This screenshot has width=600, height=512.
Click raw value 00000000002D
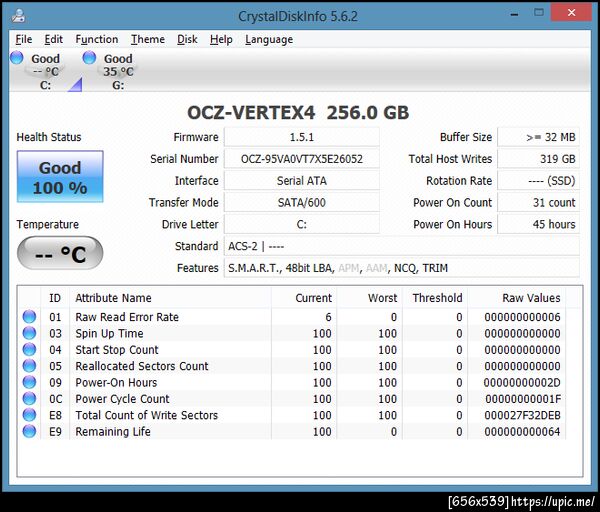click(522, 383)
